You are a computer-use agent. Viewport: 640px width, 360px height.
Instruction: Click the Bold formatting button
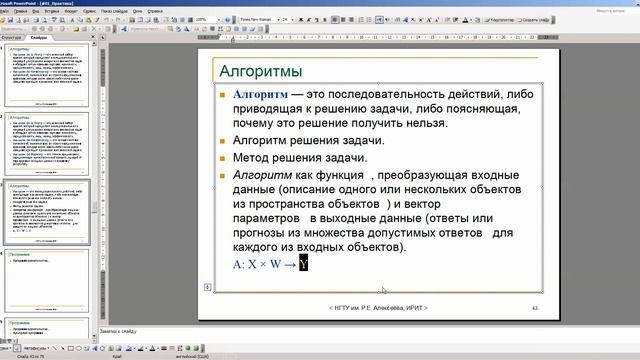click(301, 20)
